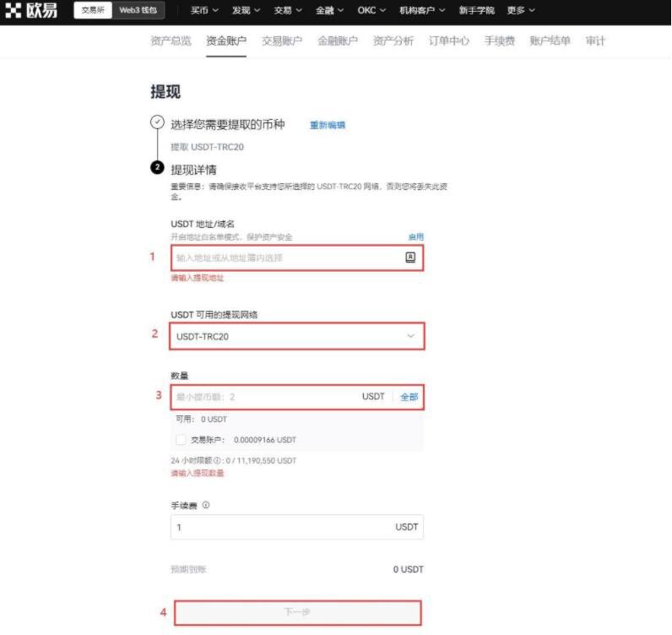
Task: Focus the 数量 amount input field
Action: coord(296,397)
